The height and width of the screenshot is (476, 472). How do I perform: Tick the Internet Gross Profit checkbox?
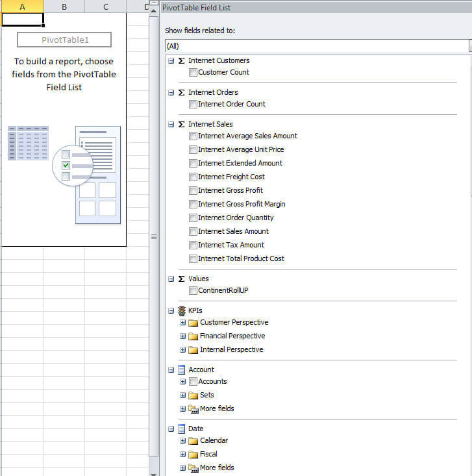point(193,191)
